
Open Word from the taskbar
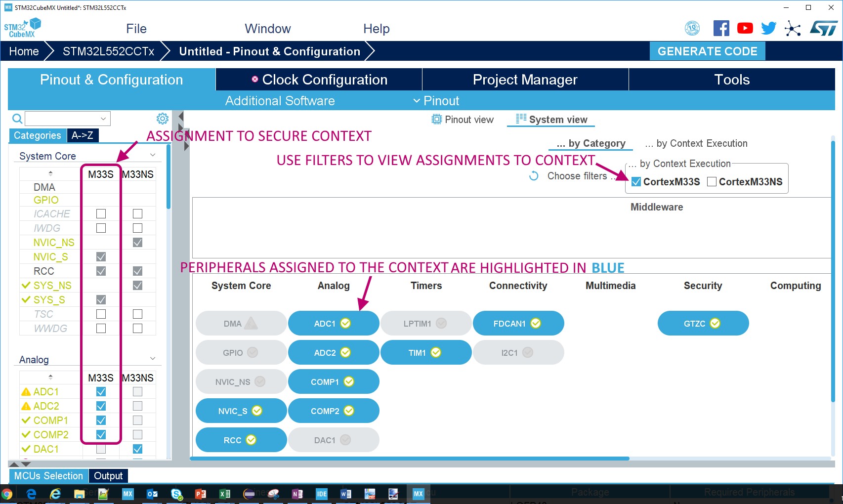pyautogui.click(x=346, y=494)
